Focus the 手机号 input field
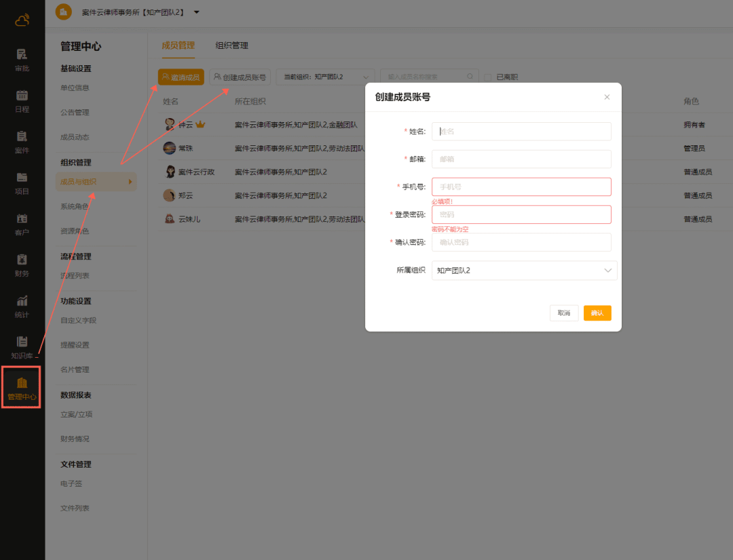 coord(521,187)
